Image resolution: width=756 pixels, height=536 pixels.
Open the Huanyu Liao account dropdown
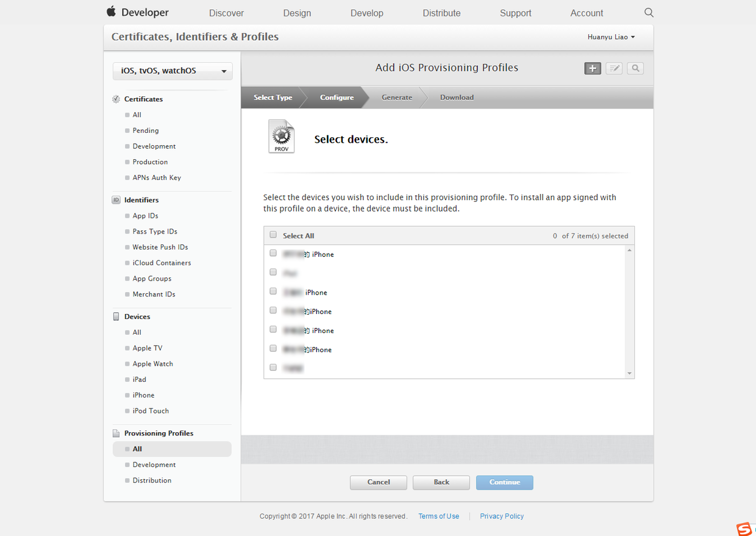point(611,37)
